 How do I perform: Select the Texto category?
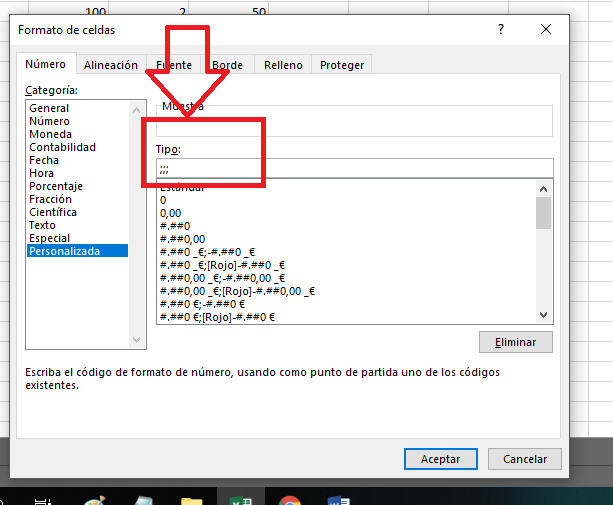pos(77,225)
